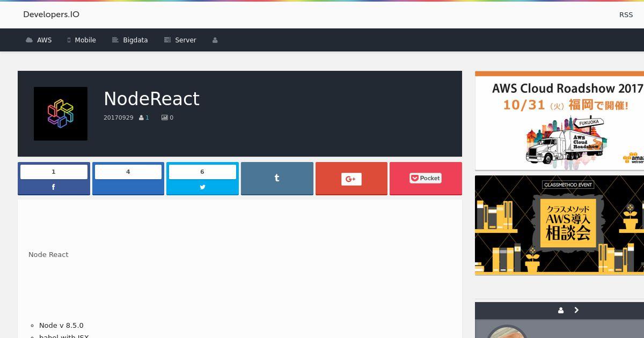Save the article to Pocket
644x338 pixels.
click(426, 179)
